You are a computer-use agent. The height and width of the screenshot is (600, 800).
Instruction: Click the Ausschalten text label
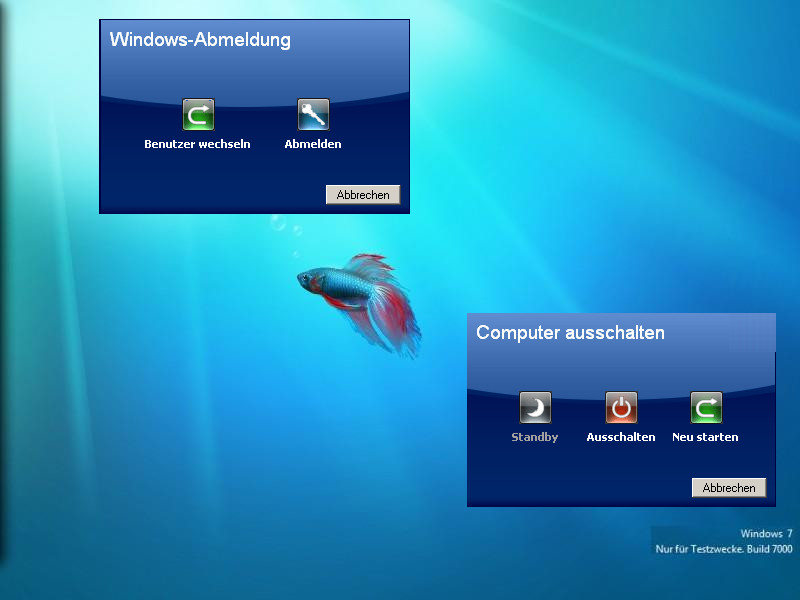pos(620,436)
